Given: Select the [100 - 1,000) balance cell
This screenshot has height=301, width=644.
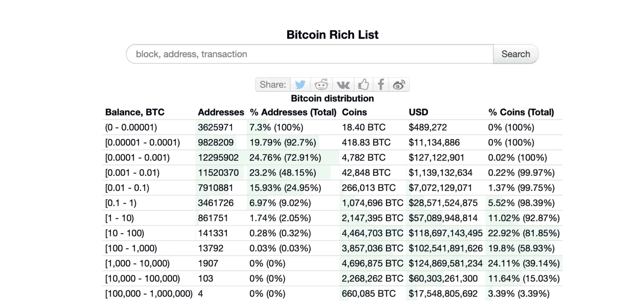Looking at the screenshot, I should [131, 248].
